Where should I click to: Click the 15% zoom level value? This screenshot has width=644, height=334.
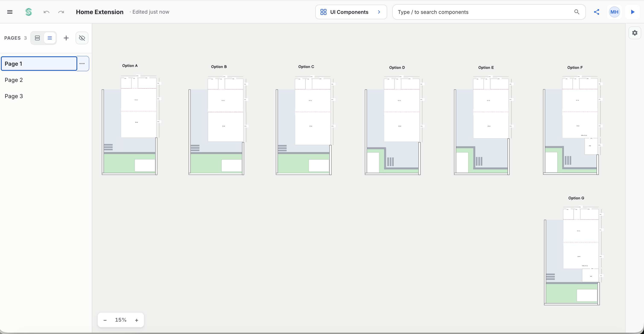pos(121,320)
